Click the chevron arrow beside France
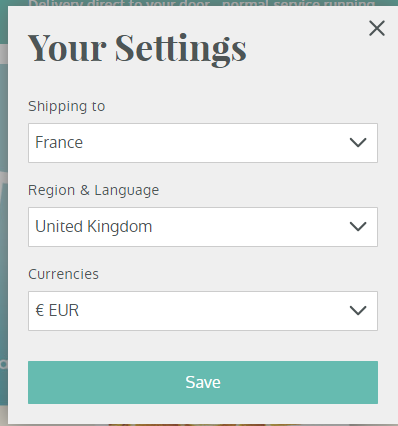The image size is (398, 426). click(358, 143)
